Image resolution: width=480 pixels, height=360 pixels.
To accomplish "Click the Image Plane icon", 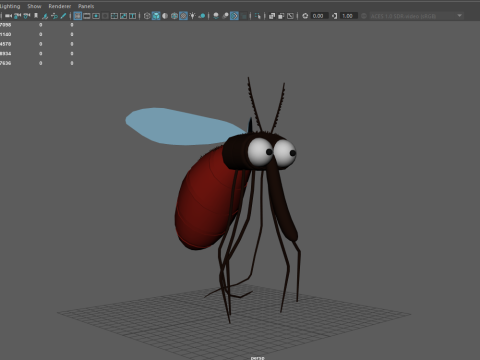I will 45,16.
